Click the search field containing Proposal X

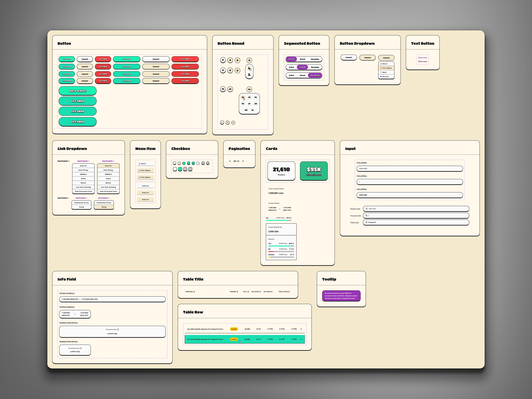point(416,222)
